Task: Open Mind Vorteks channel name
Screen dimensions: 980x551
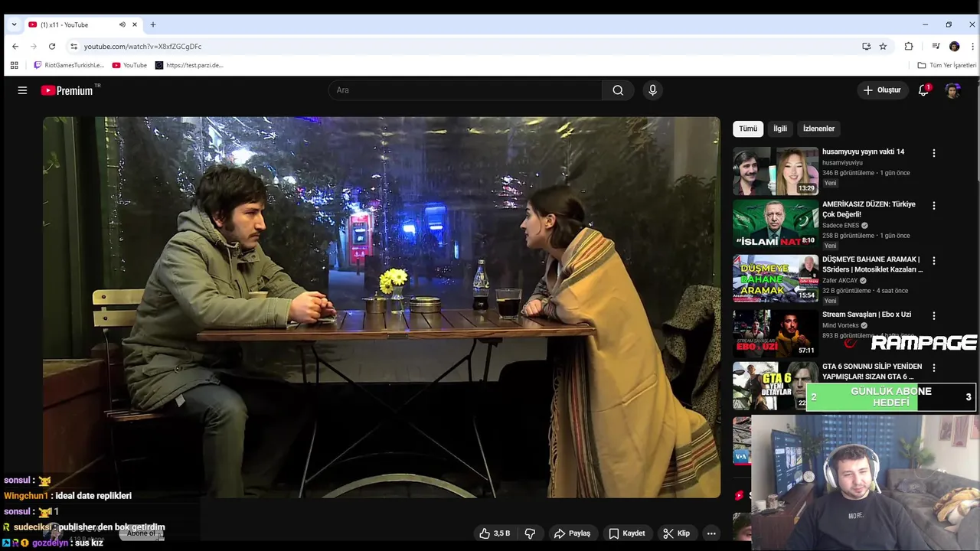Action: pyautogui.click(x=841, y=325)
